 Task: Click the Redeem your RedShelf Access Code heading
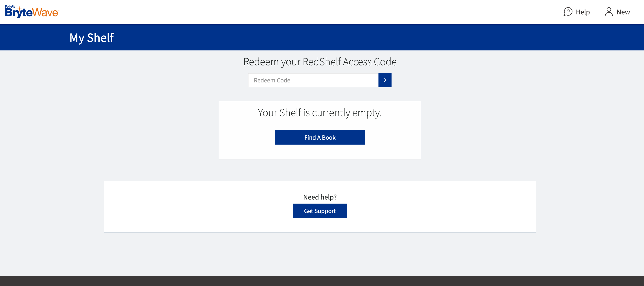(x=320, y=62)
